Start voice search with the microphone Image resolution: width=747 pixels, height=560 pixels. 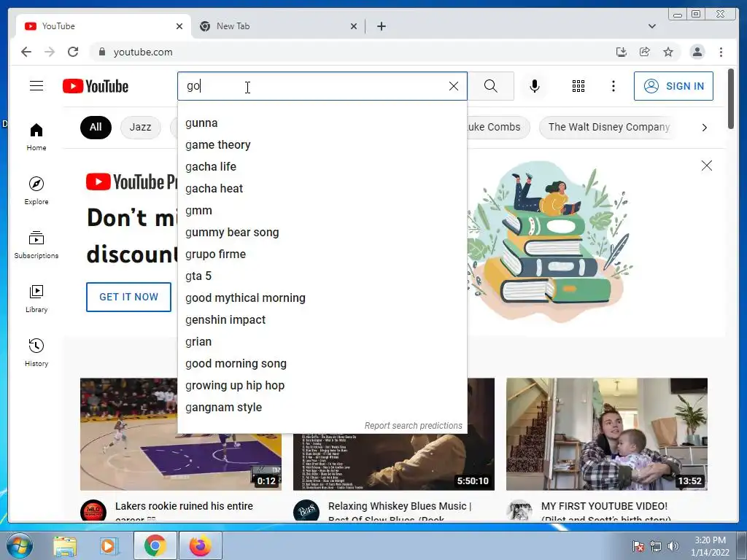pos(535,86)
